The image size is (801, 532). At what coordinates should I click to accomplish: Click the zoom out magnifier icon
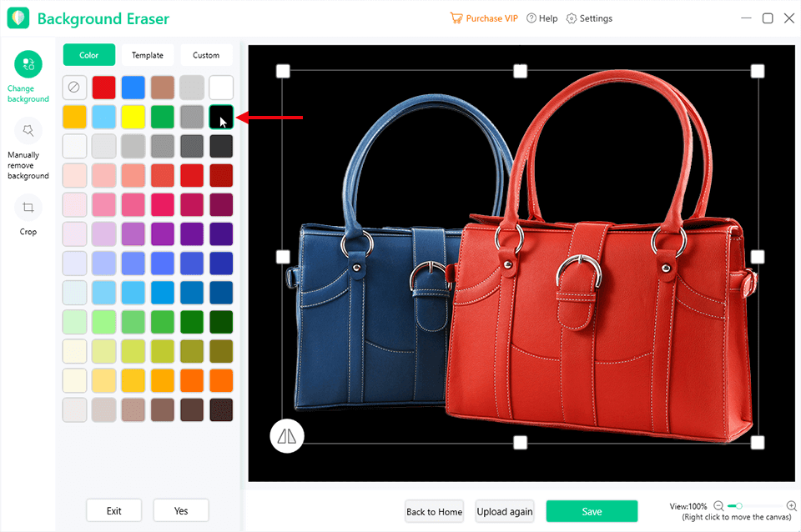pyautogui.click(x=718, y=506)
